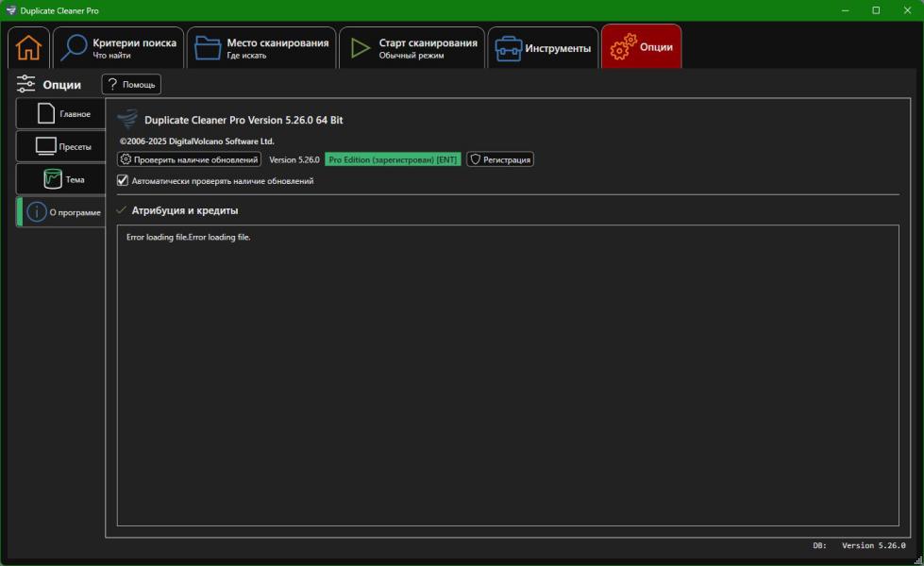
Task: Select the О программе info page
Action: 60,212
